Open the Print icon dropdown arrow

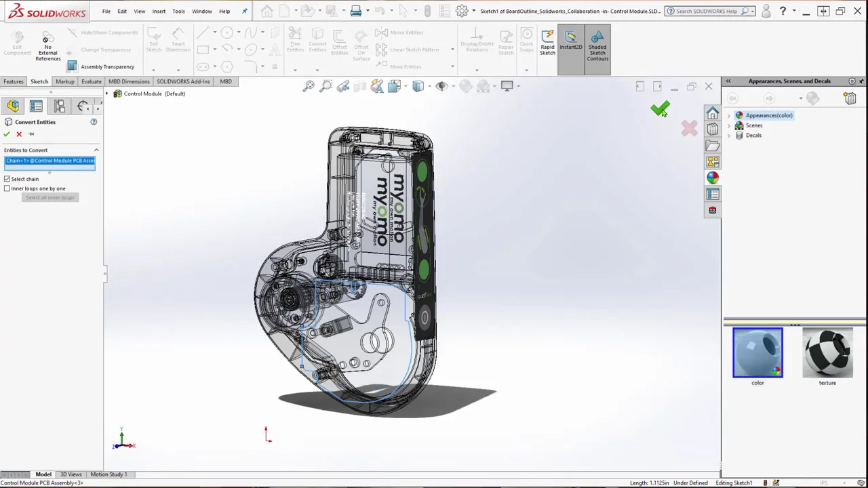click(367, 12)
